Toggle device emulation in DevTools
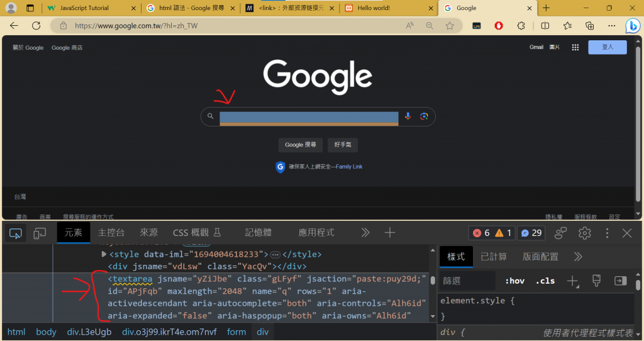The height and width of the screenshot is (341, 644). tap(40, 233)
